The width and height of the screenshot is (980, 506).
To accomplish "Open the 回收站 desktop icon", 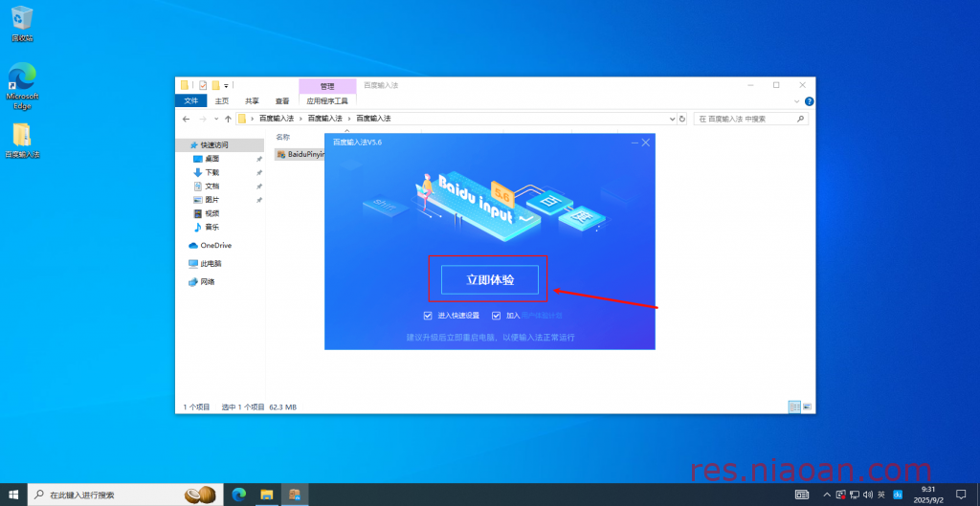I will click(22, 24).
